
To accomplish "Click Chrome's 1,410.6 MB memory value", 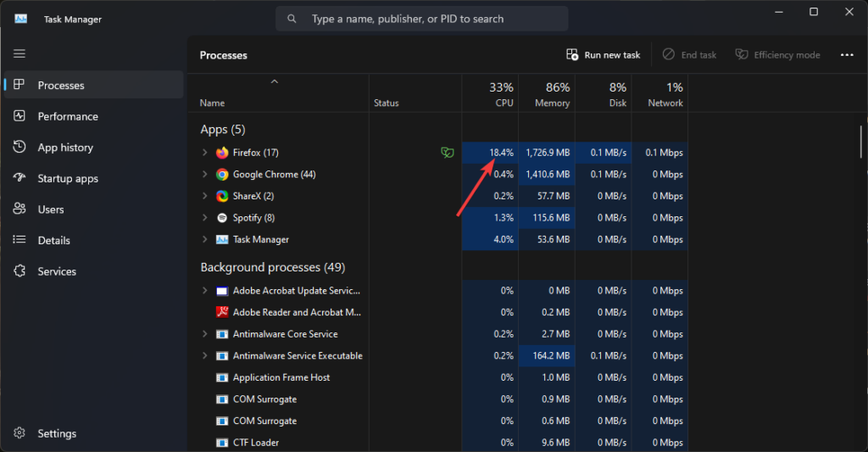I will pyautogui.click(x=548, y=174).
